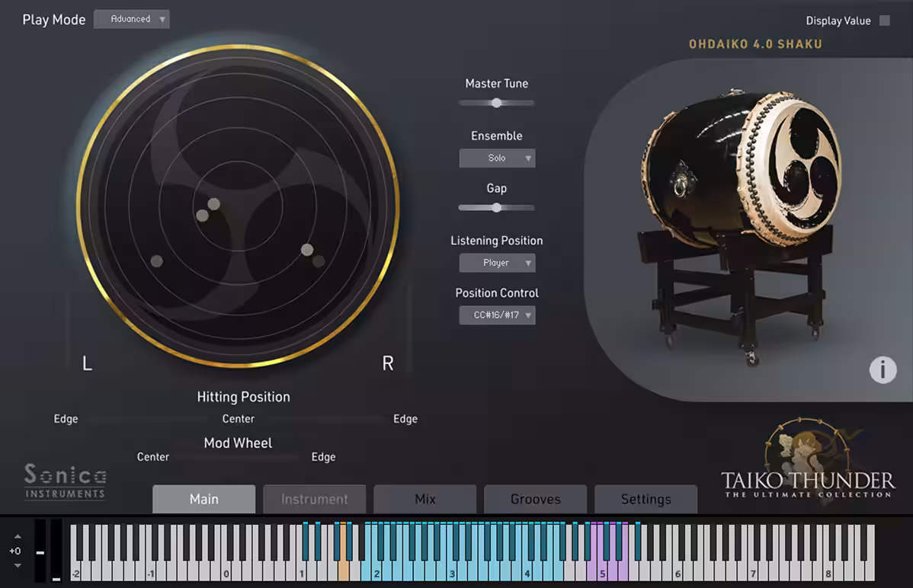Click the octave up arrow
Viewport: 913px width, 588px height.
(18, 536)
